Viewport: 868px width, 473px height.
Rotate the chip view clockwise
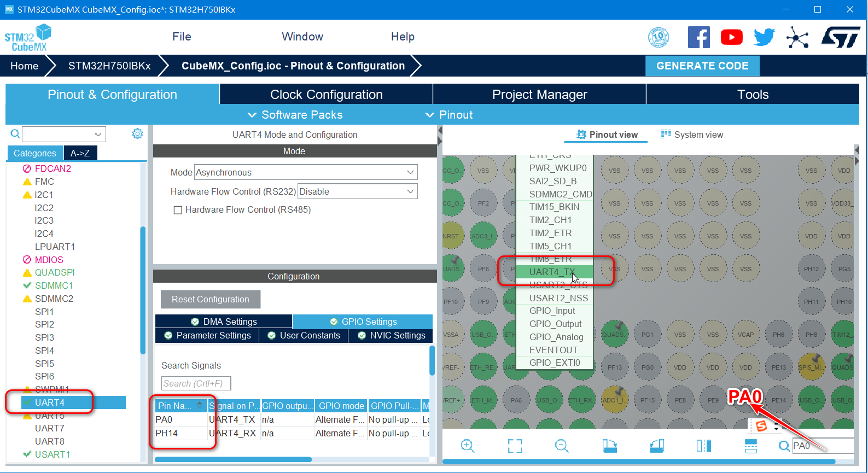(x=609, y=446)
